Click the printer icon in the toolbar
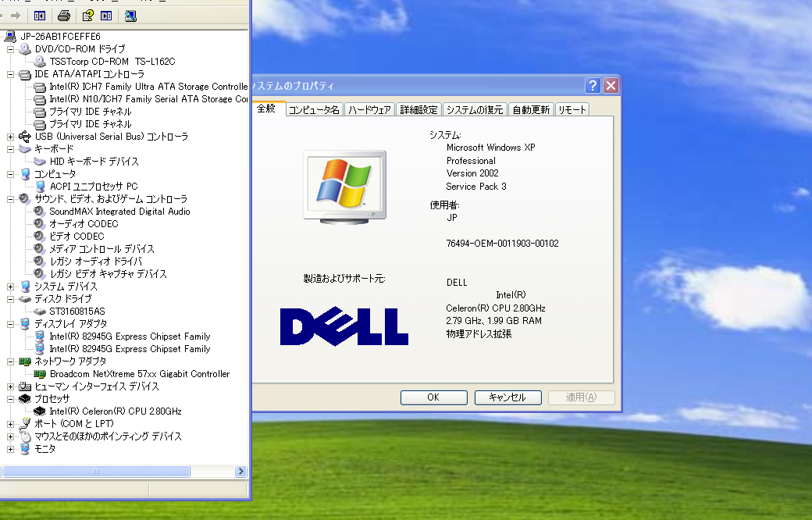Viewport: 812px width, 520px height. tap(64, 16)
